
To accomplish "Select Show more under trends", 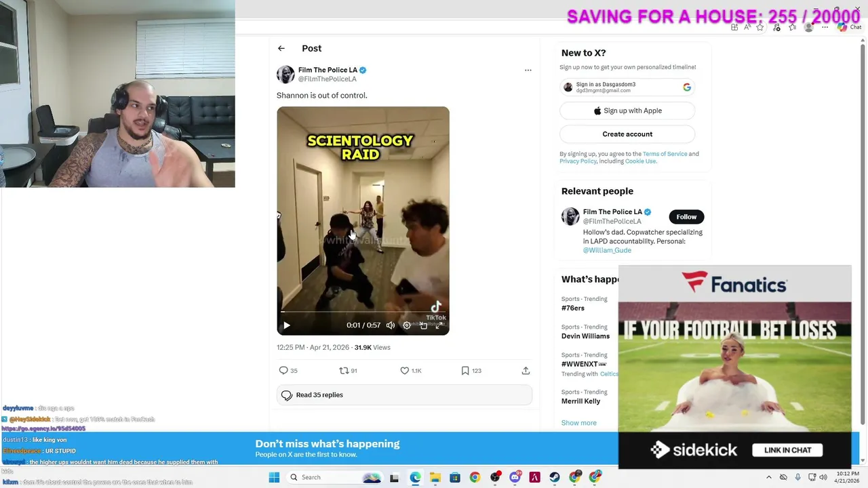I will click(x=579, y=423).
